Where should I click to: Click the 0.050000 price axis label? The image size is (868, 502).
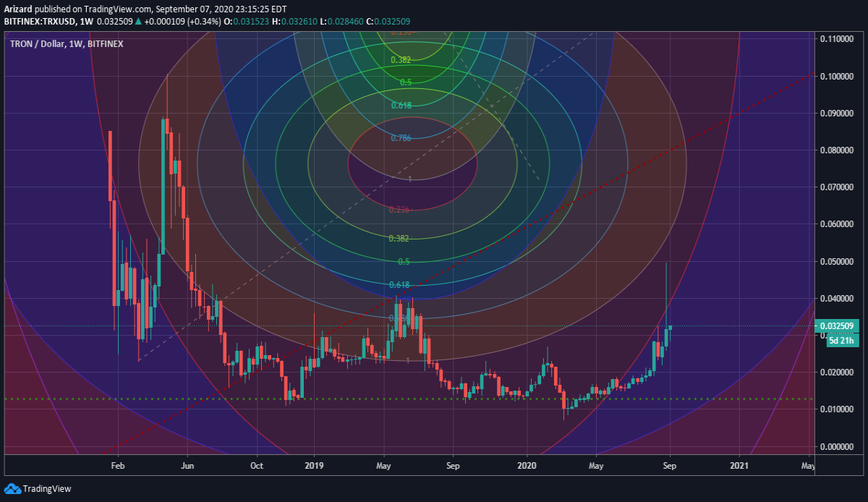point(838,261)
